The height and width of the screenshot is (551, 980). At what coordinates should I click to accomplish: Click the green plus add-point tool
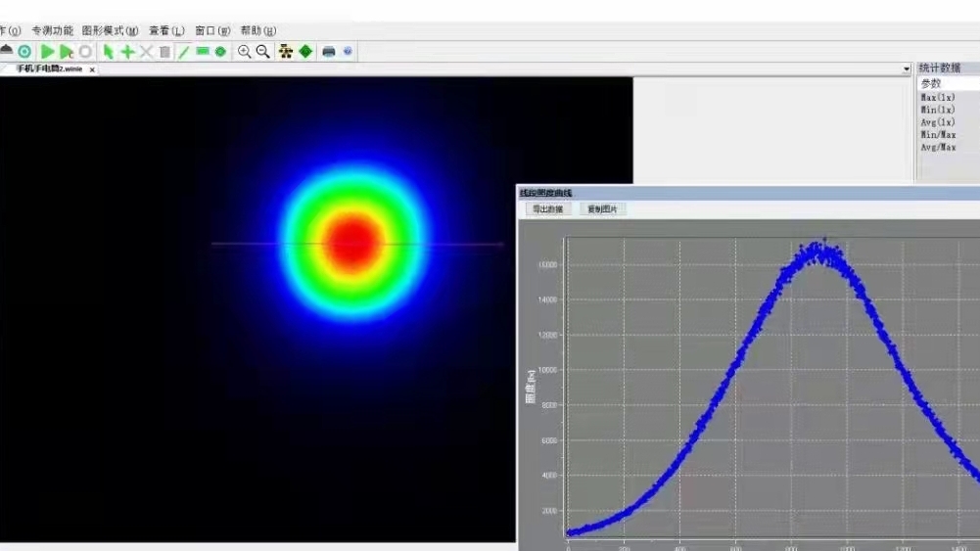point(127,52)
